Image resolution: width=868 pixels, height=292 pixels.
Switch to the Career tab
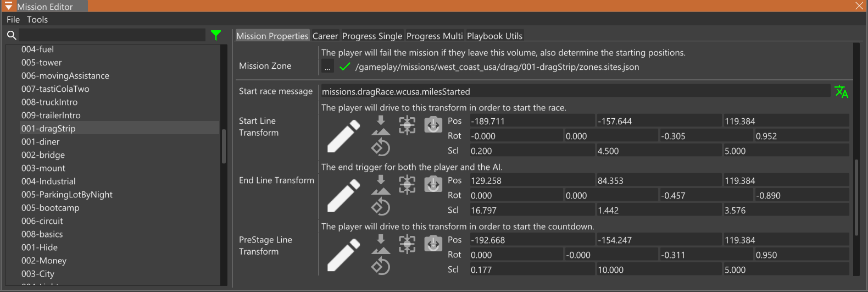pyautogui.click(x=325, y=36)
